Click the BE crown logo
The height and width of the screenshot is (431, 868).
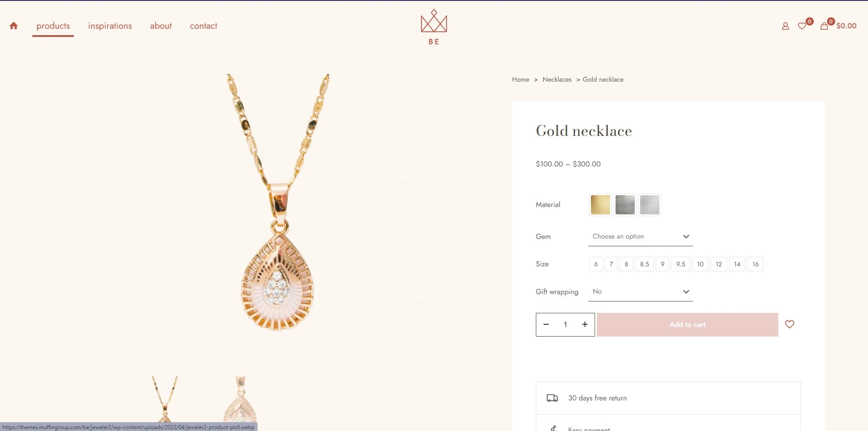point(434,27)
